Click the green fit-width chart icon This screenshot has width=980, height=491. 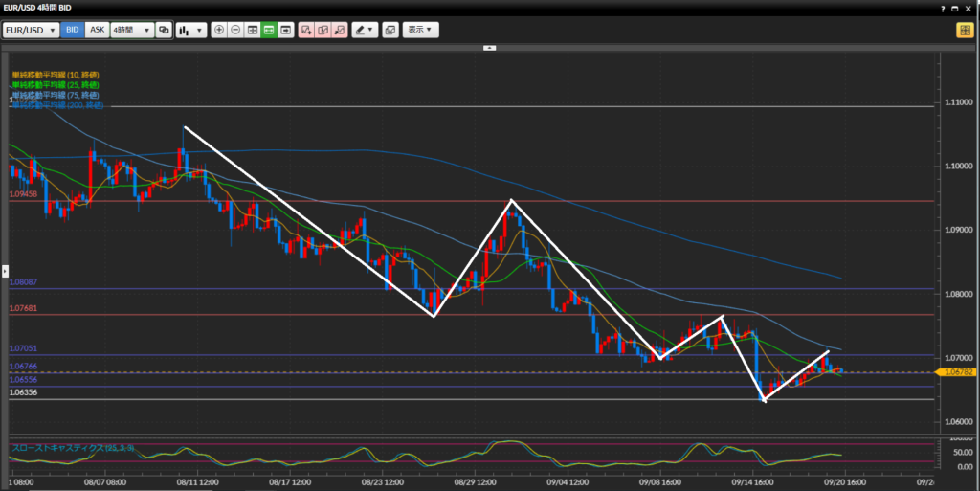[269, 30]
